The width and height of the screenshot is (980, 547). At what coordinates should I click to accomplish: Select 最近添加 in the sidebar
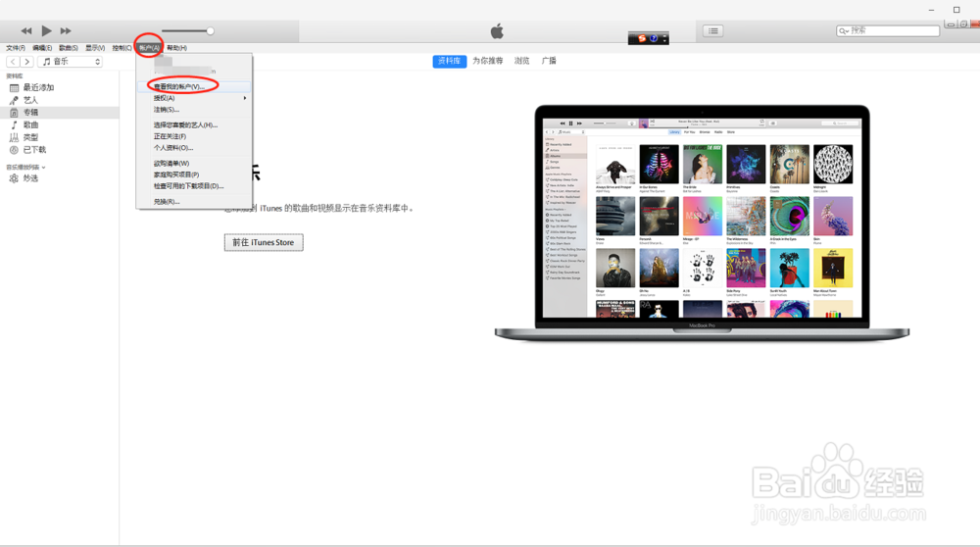(x=38, y=87)
